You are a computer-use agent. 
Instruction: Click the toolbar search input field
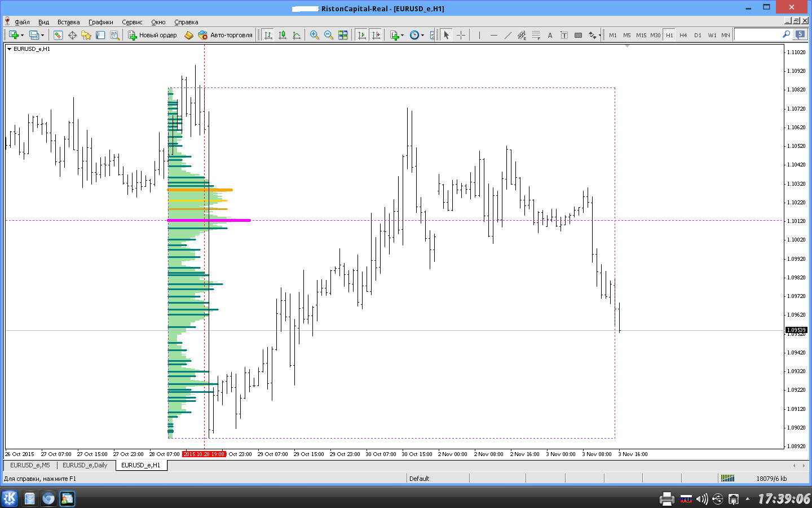(758, 35)
